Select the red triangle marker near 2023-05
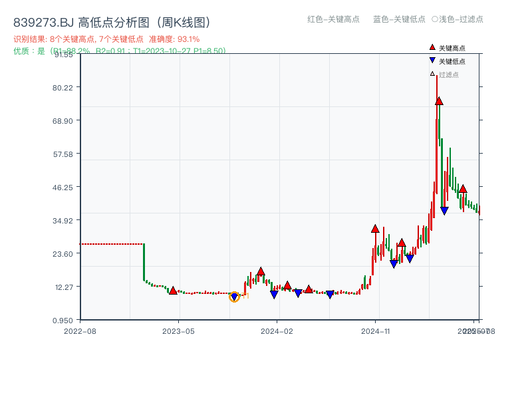 coord(172,289)
